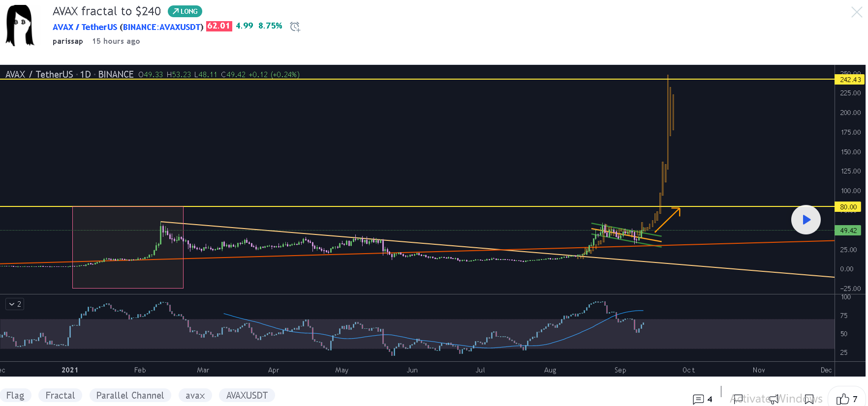Click the idea title AVAX fractal to $240
Viewport: 868px width, 406px height.
107,11
